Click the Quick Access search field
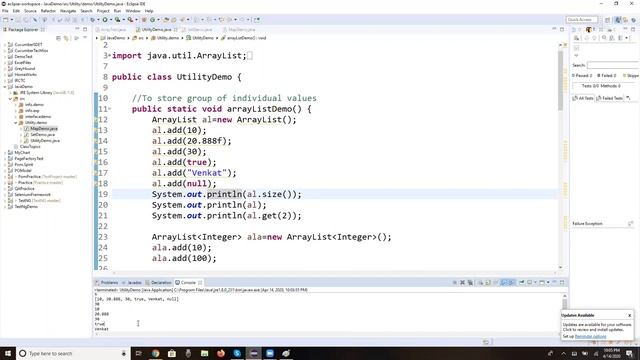This screenshot has height=360, width=640. (582, 20)
